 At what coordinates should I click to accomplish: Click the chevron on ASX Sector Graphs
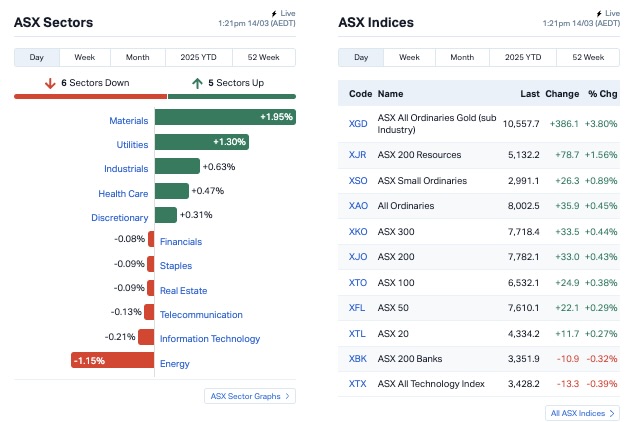287,396
